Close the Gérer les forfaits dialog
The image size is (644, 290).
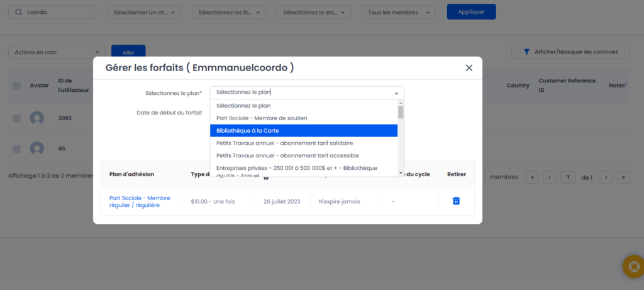pos(469,68)
